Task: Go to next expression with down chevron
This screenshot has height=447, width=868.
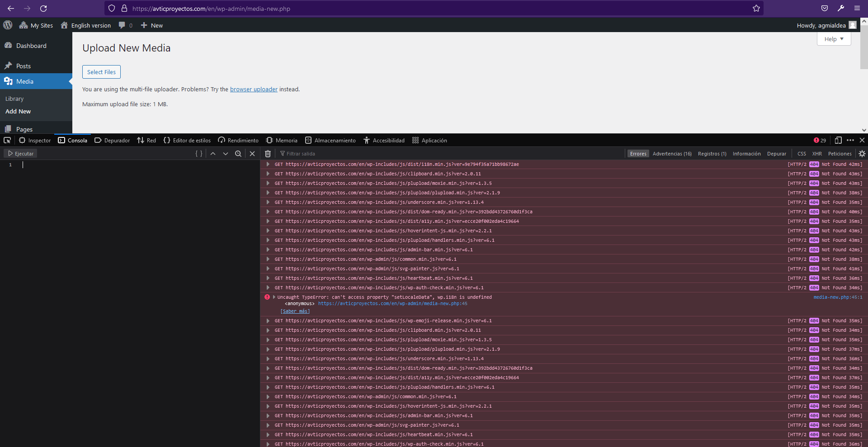Action: (x=226, y=154)
